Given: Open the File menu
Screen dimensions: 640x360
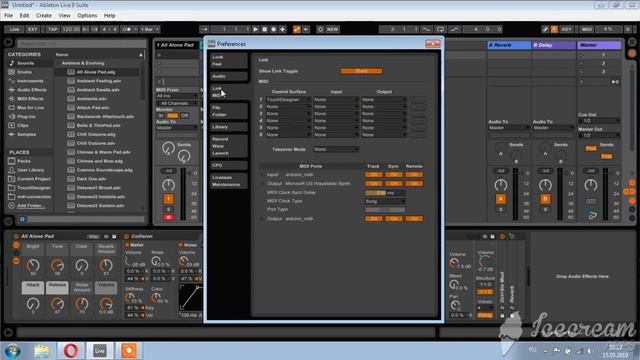Looking at the screenshot, I should click(x=8, y=16).
